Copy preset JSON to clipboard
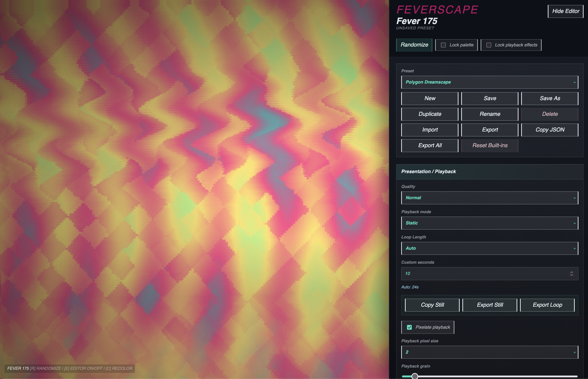The width and height of the screenshot is (588, 379). tap(550, 130)
